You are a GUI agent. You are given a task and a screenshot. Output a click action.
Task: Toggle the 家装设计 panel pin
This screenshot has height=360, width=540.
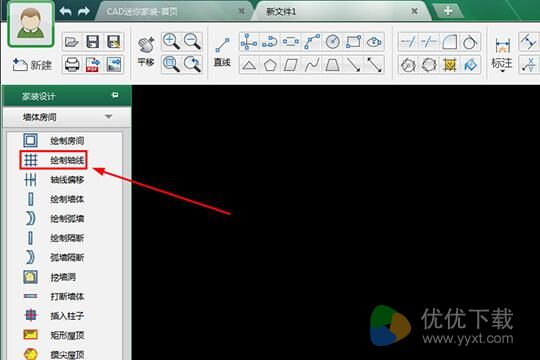(115, 95)
